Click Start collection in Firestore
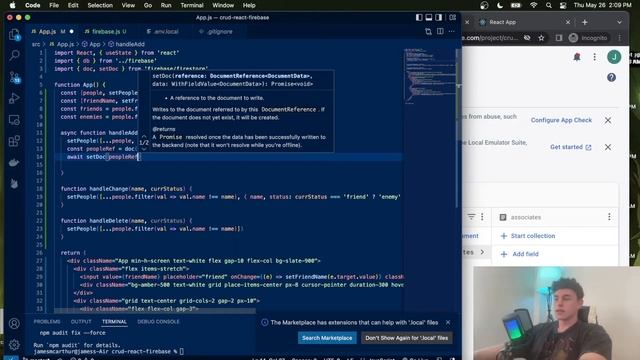Viewport: 640px width, 360px height. (x=528, y=236)
